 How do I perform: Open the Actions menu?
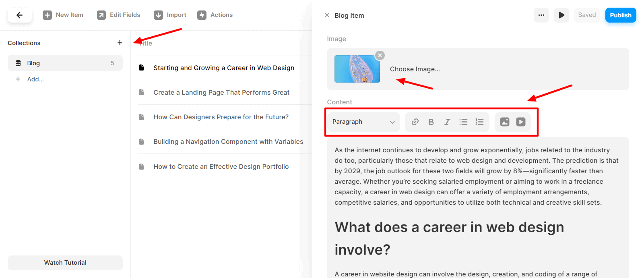[x=215, y=15]
